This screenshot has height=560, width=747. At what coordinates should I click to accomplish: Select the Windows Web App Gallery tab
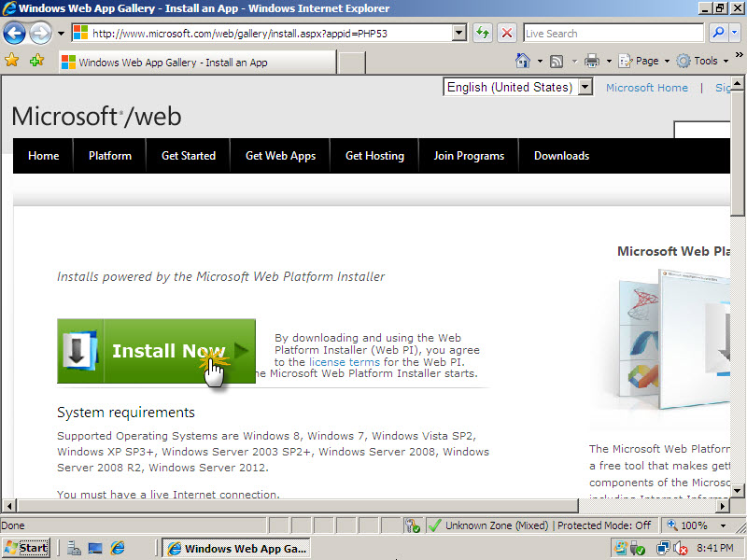tap(197, 63)
